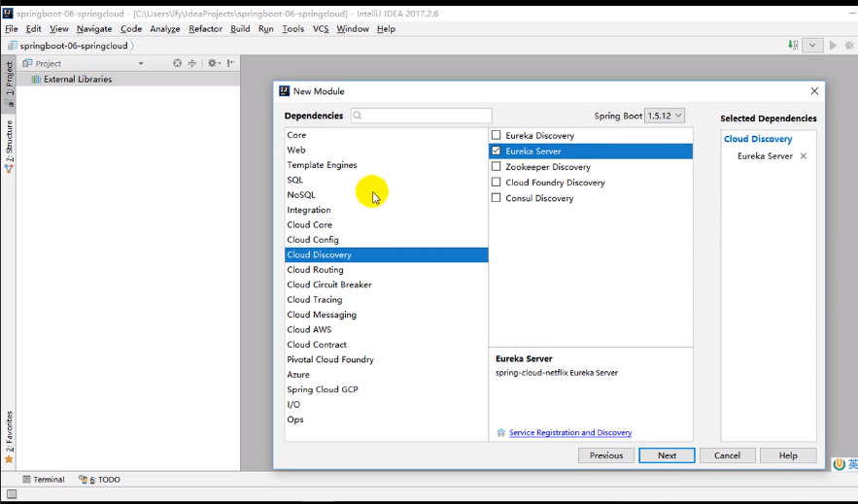Click the scroll from source icon
858x504 pixels.
(177, 63)
